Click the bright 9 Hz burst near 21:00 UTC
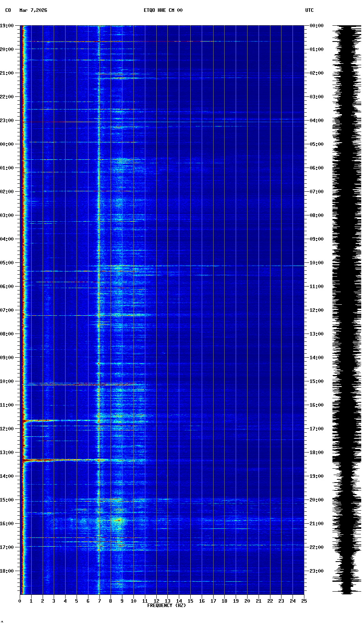This screenshot has width=364, height=626. (118, 520)
